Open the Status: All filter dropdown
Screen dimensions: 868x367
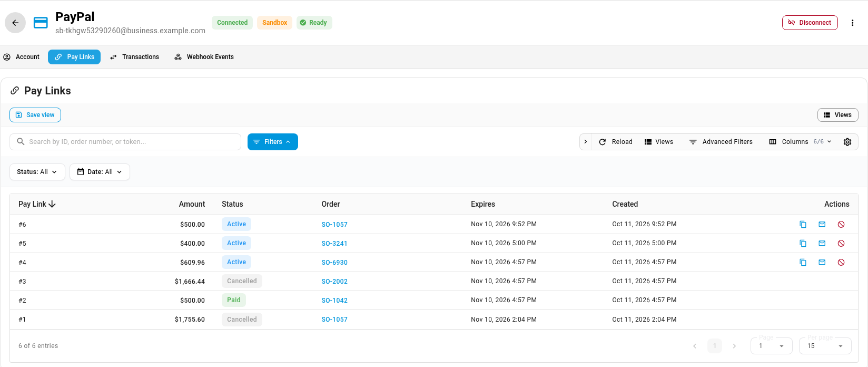37,172
